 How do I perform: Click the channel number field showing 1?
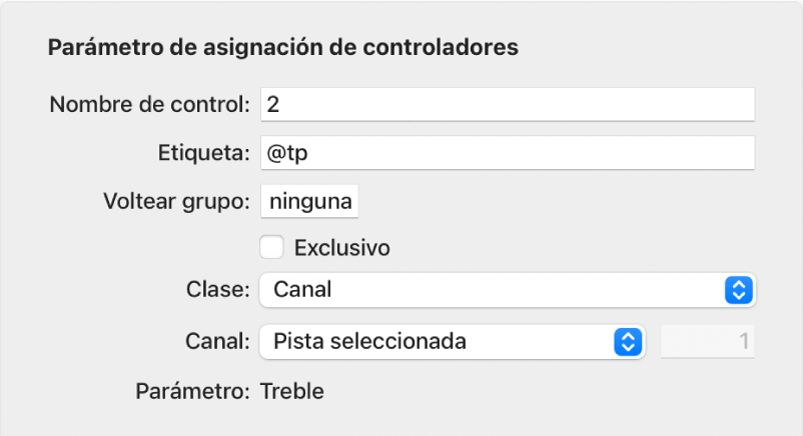708,341
